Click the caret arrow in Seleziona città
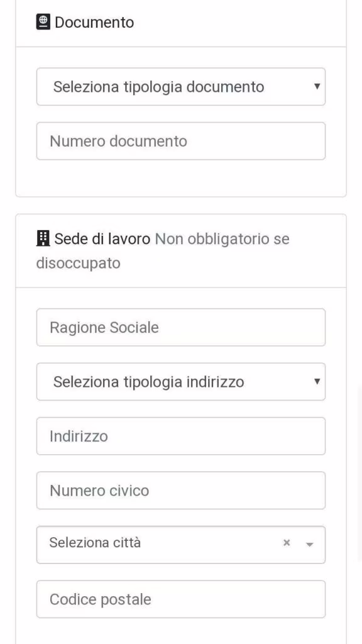The image size is (362, 644). pyautogui.click(x=310, y=545)
